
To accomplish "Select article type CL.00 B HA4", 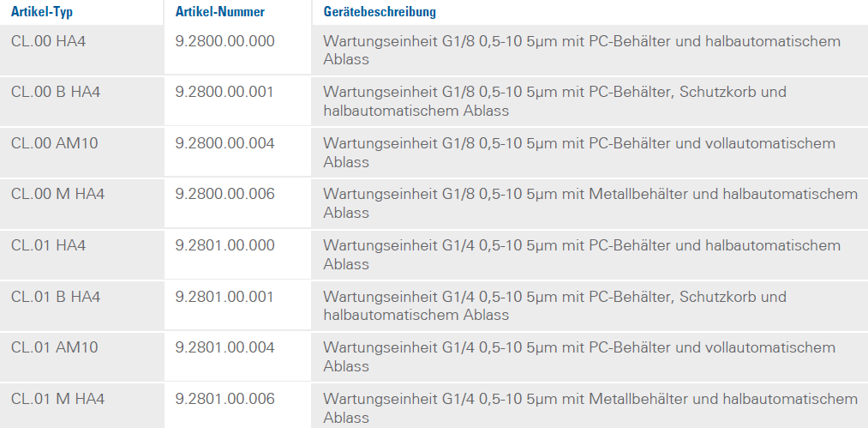I will coord(56,92).
